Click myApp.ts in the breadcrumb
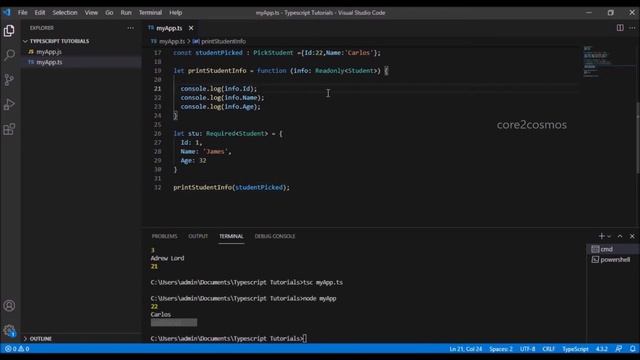 172,41
